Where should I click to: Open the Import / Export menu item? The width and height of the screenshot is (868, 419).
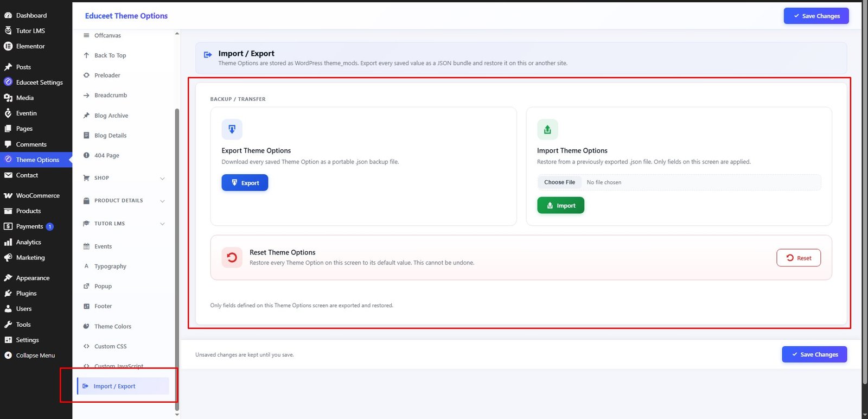coord(123,386)
